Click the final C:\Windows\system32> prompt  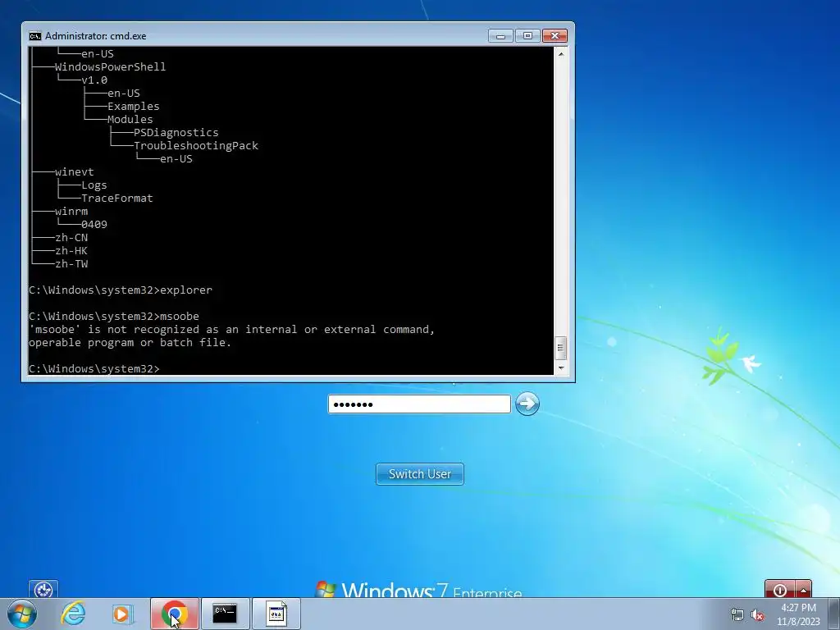(x=94, y=368)
